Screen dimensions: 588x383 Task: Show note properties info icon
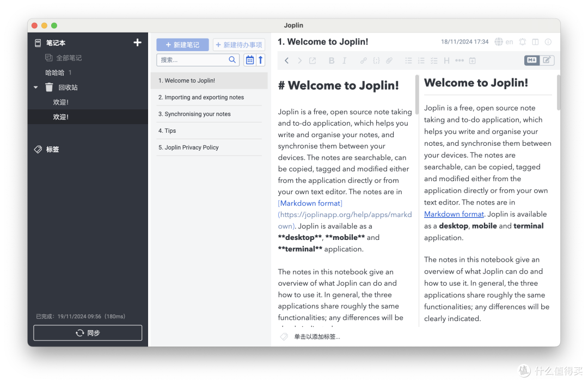(548, 41)
